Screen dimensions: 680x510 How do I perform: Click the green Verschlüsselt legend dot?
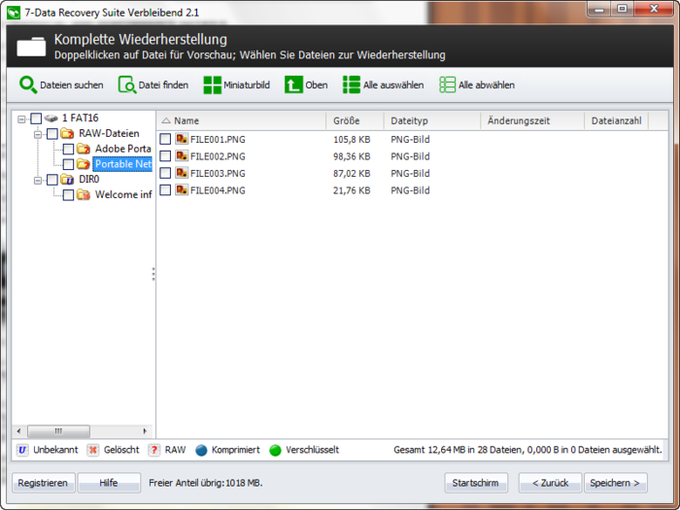[x=275, y=450]
